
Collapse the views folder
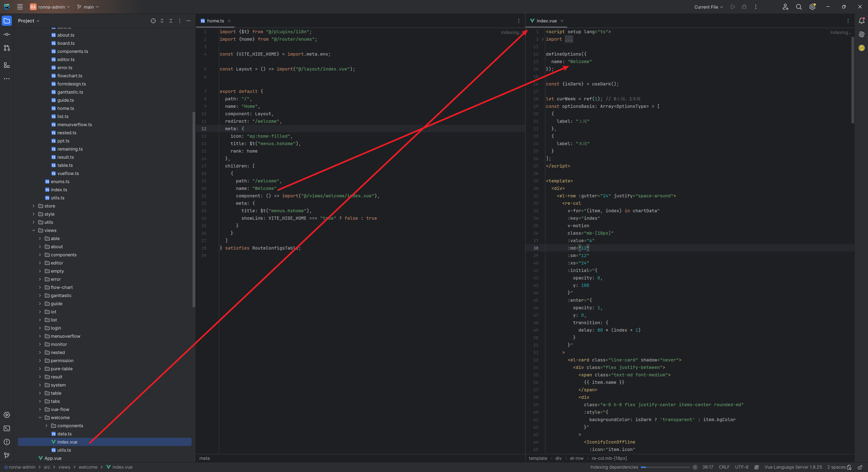pyautogui.click(x=33, y=230)
